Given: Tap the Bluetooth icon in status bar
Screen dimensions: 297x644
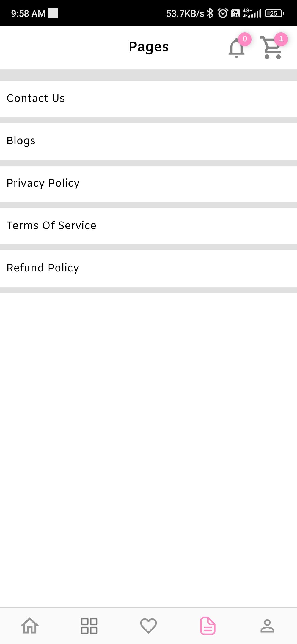Looking at the screenshot, I should click(x=210, y=13).
